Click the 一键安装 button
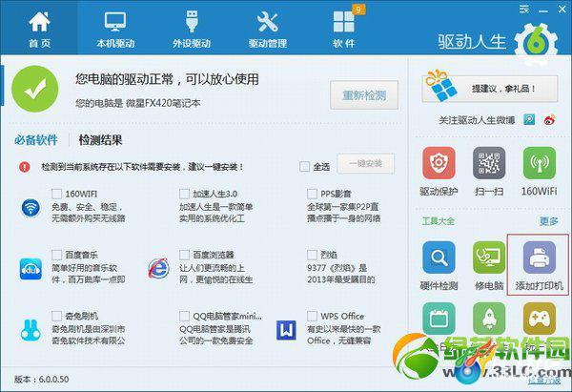This screenshot has width=572, height=392. pos(365,163)
